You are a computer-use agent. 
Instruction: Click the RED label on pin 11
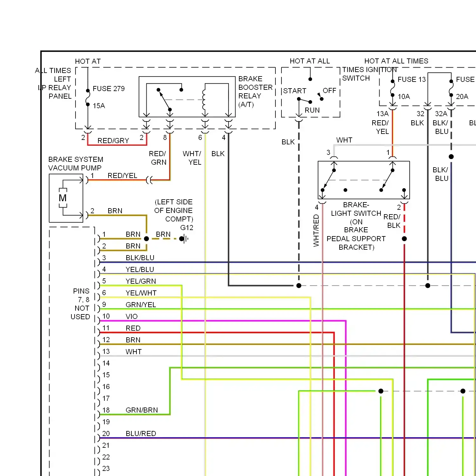tap(133, 328)
